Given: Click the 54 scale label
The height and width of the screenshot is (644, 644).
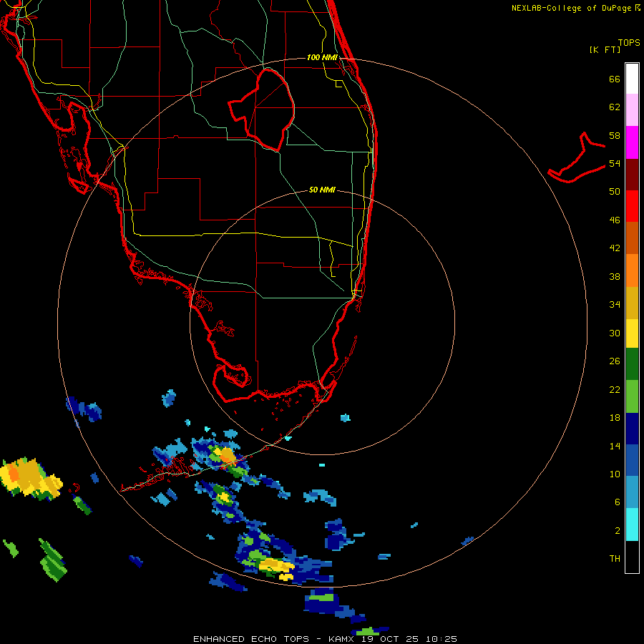Looking at the screenshot, I should click(x=615, y=163).
